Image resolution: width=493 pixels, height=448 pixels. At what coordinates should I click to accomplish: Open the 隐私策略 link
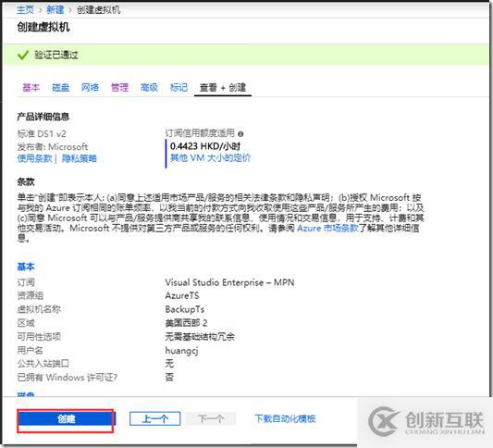pyautogui.click(x=80, y=158)
